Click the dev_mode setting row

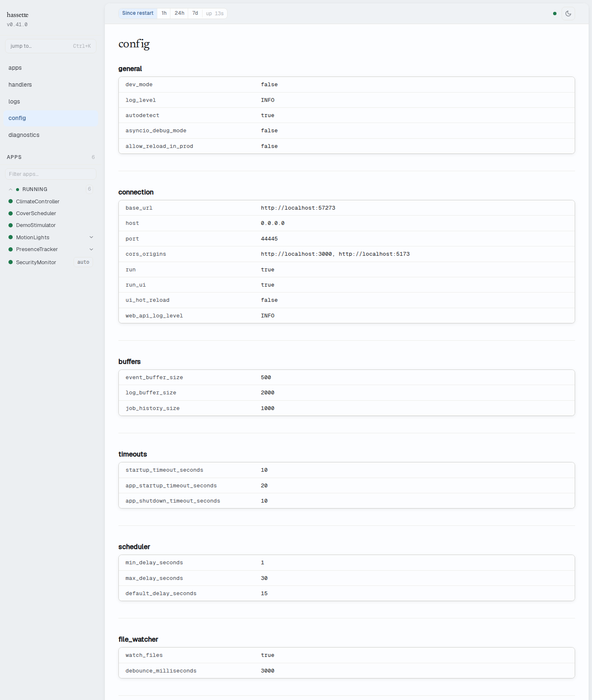point(346,85)
